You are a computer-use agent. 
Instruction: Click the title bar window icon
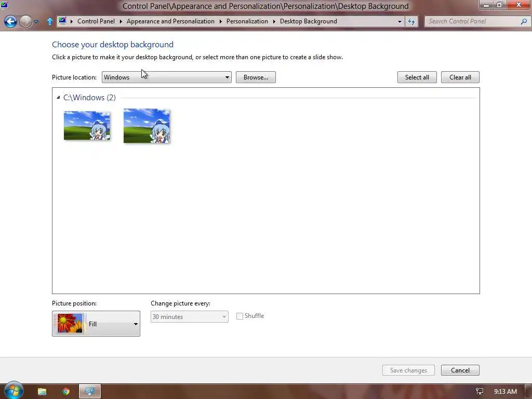coord(4,4)
